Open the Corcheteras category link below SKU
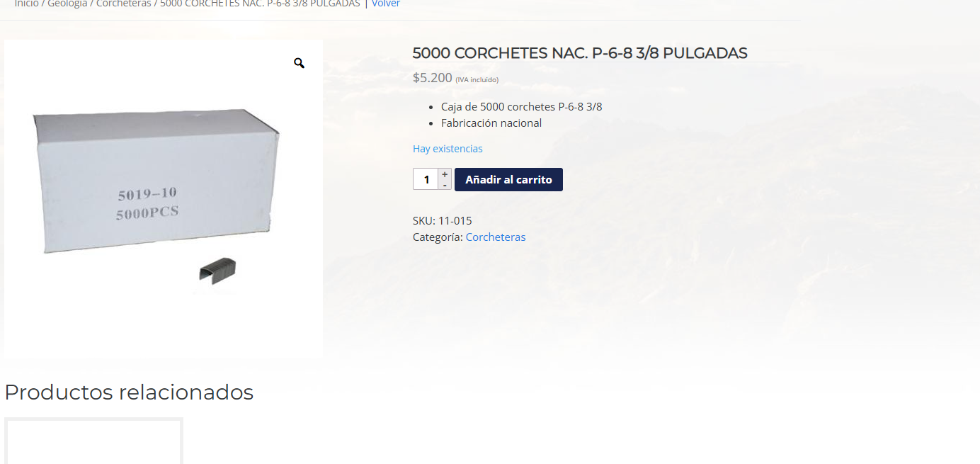The width and height of the screenshot is (980, 464). [x=496, y=237]
